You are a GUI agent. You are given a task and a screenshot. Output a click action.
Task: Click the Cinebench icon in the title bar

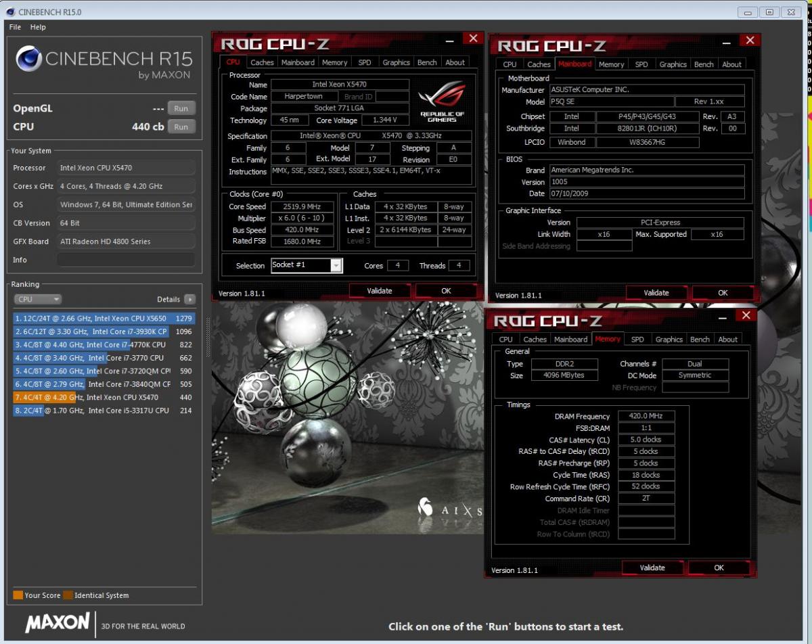(9, 11)
